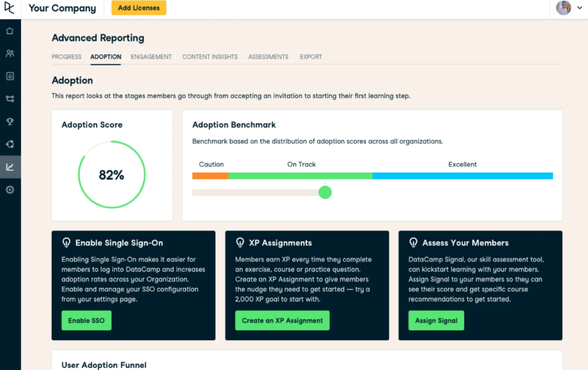
Task: Open the Integrations icon in sidebar
Action: pyautogui.click(x=10, y=144)
